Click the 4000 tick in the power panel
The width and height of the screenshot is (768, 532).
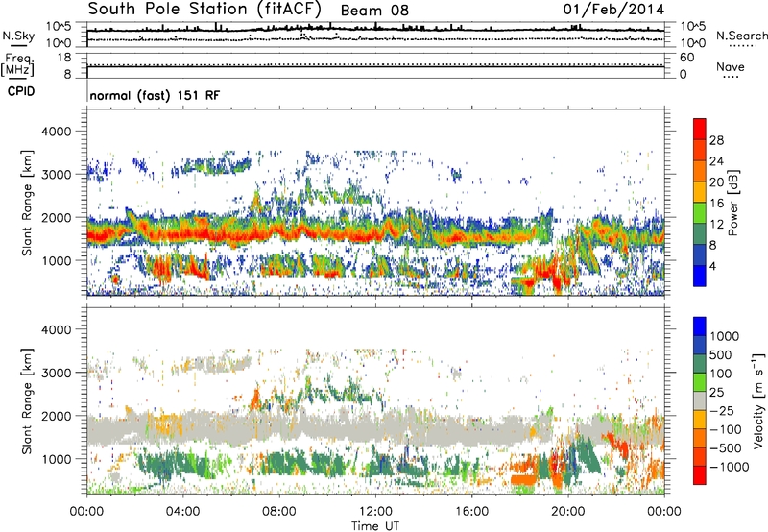coord(56,132)
